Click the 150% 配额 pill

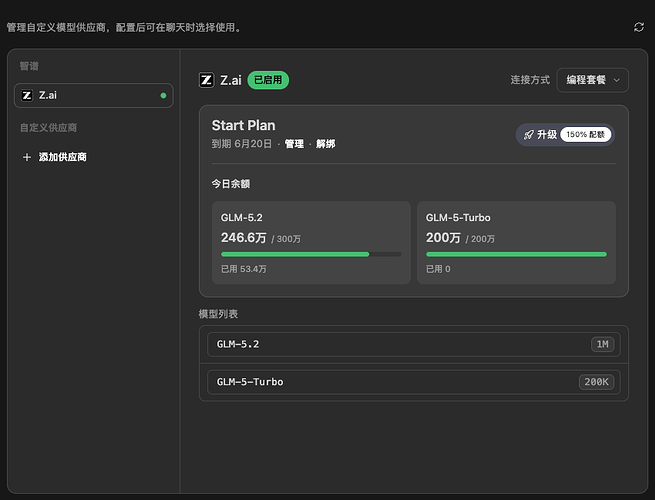586,135
